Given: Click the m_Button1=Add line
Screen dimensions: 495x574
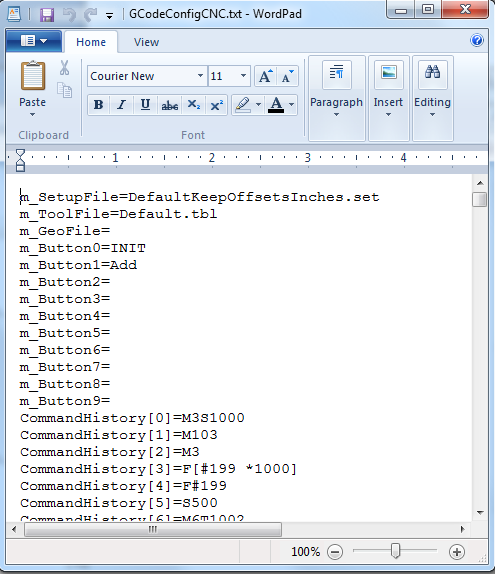Looking at the screenshot, I should pos(78,265).
